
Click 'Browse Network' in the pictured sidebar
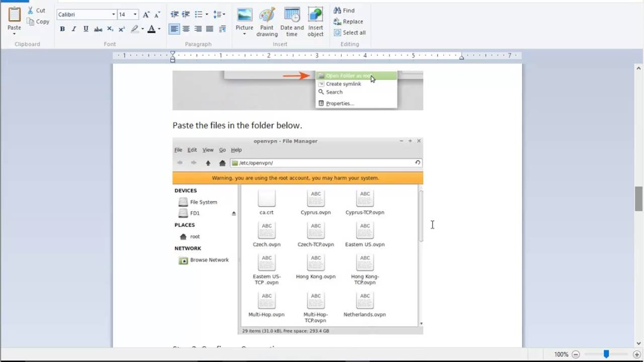(204, 260)
